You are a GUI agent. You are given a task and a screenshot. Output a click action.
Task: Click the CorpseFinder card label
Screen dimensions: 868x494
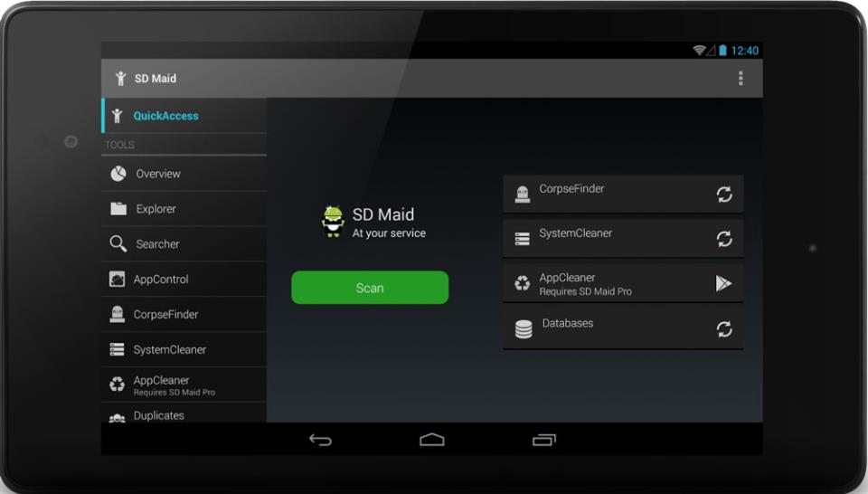(571, 189)
